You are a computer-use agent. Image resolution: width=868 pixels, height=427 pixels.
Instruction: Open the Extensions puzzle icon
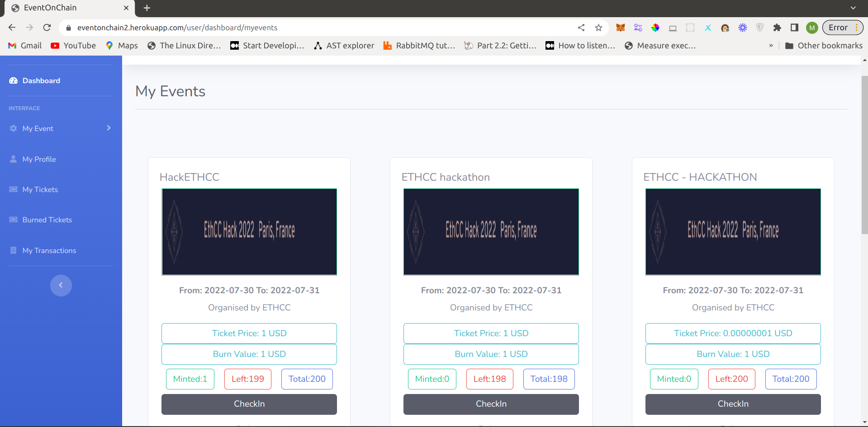click(x=777, y=28)
